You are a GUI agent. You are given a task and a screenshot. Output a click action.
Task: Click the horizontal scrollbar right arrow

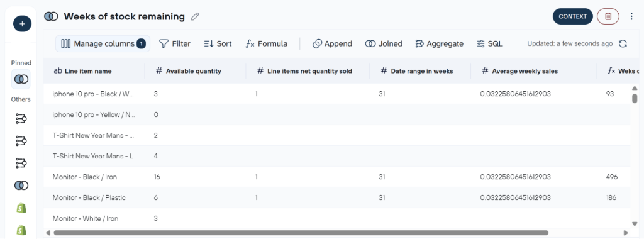coord(626,233)
